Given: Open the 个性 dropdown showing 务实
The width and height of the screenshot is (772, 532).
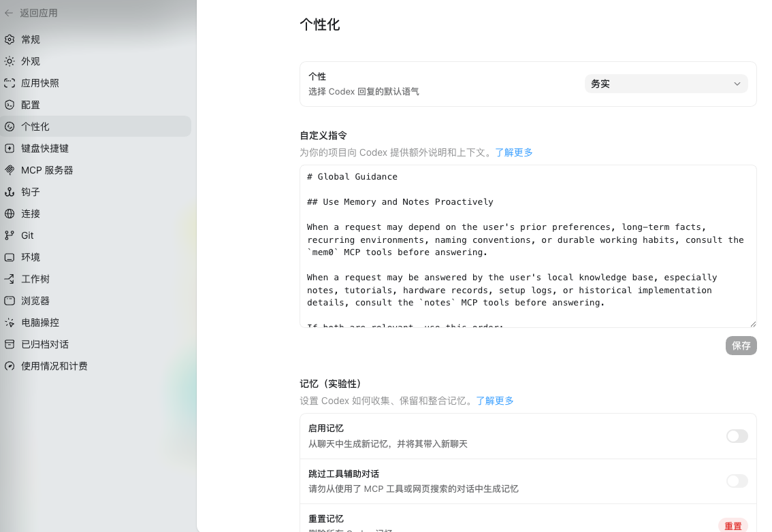Looking at the screenshot, I should pyautogui.click(x=666, y=84).
